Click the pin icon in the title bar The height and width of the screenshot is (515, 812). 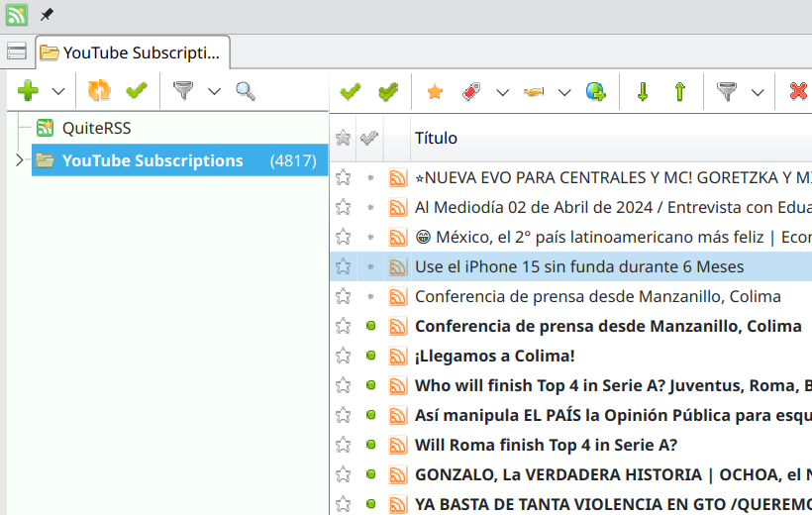47,15
